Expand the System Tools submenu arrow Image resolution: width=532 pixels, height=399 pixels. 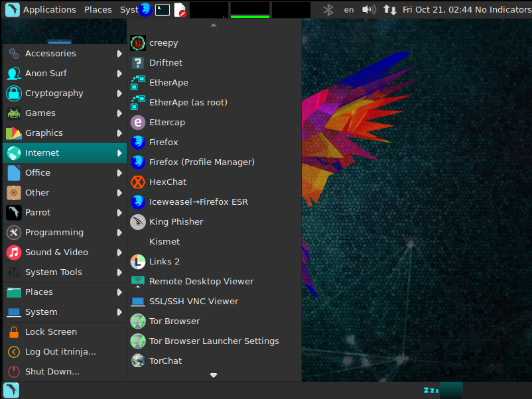pos(119,272)
